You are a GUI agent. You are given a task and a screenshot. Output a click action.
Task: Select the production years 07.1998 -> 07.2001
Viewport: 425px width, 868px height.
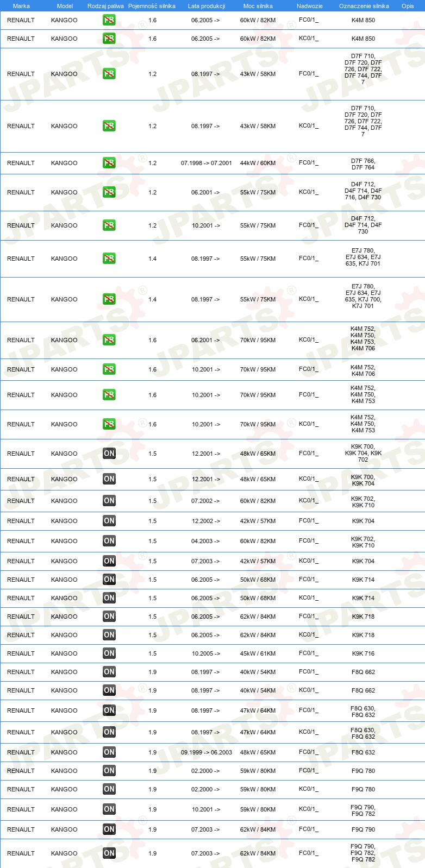207,163
